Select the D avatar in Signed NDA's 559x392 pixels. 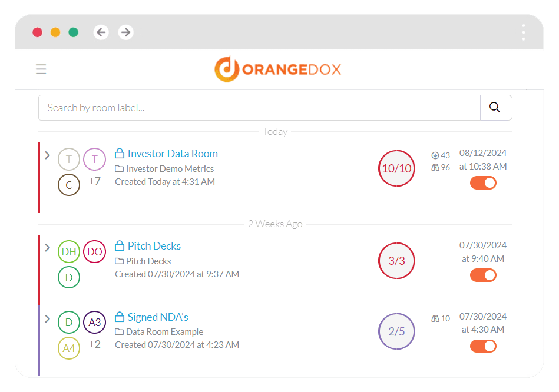point(69,322)
